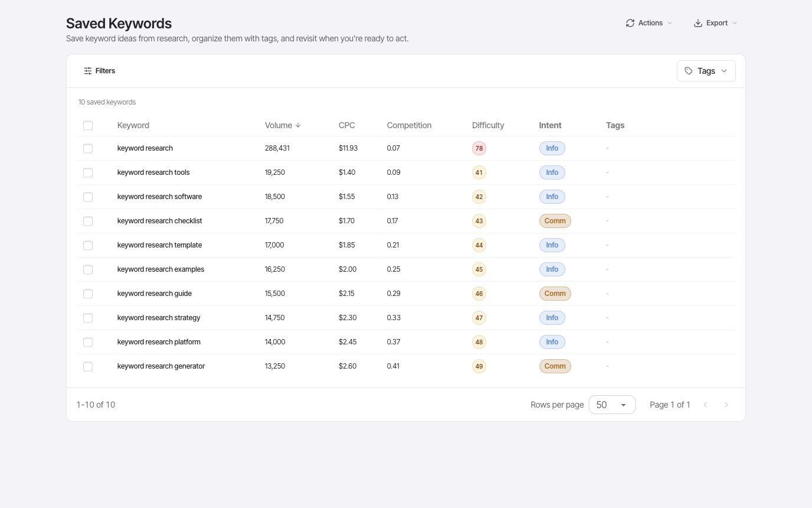Image resolution: width=812 pixels, height=508 pixels.
Task: Sort by the Keyword column header
Action: [133, 125]
